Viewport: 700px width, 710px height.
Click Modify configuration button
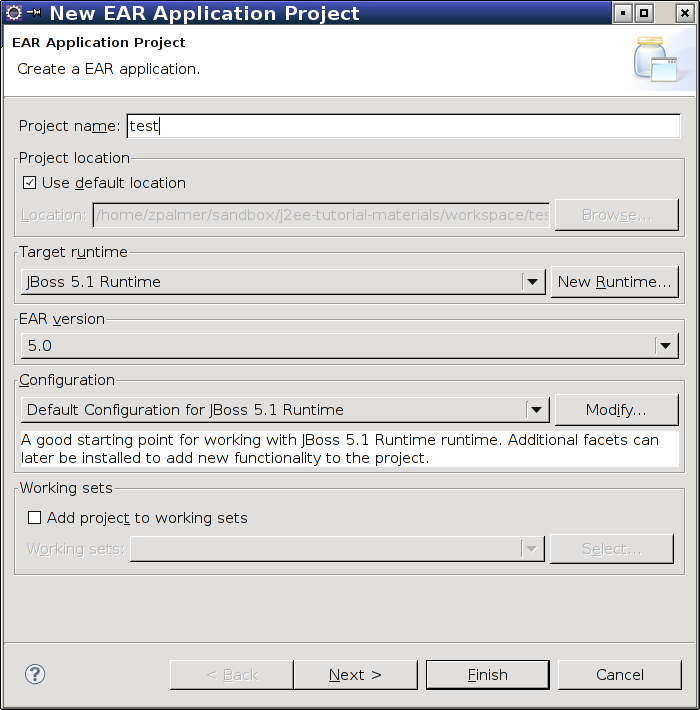[616, 410]
